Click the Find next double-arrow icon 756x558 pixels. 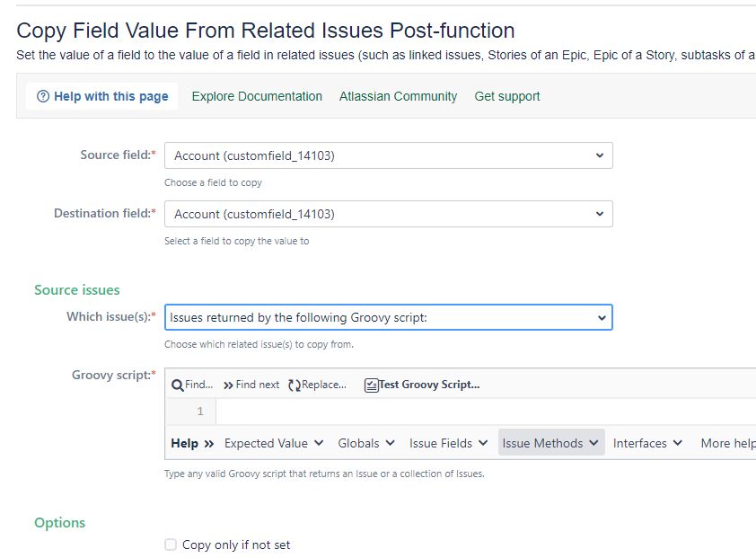point(228,385)
